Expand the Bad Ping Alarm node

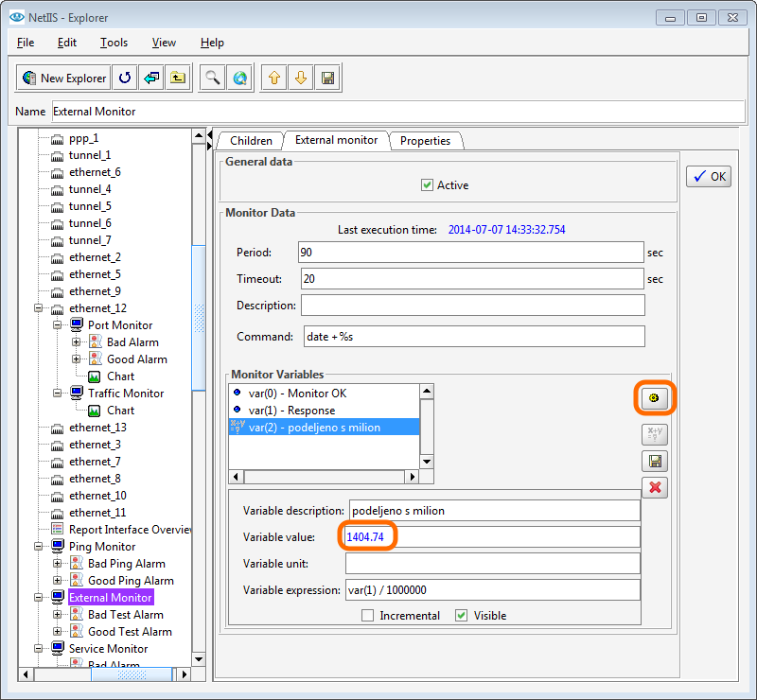58,564
